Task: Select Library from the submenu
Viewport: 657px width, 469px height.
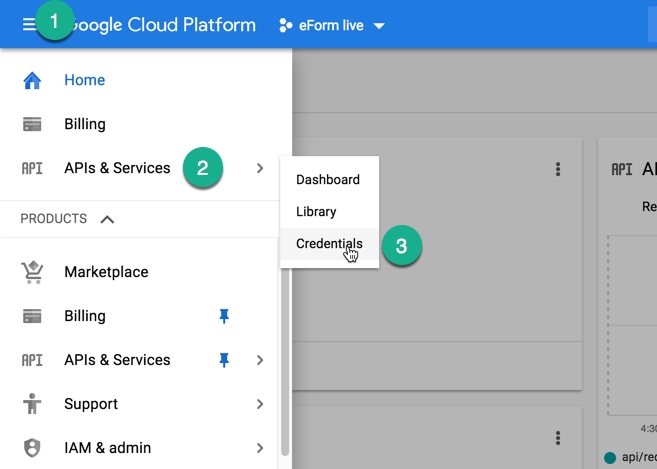Action: point(329,212)
